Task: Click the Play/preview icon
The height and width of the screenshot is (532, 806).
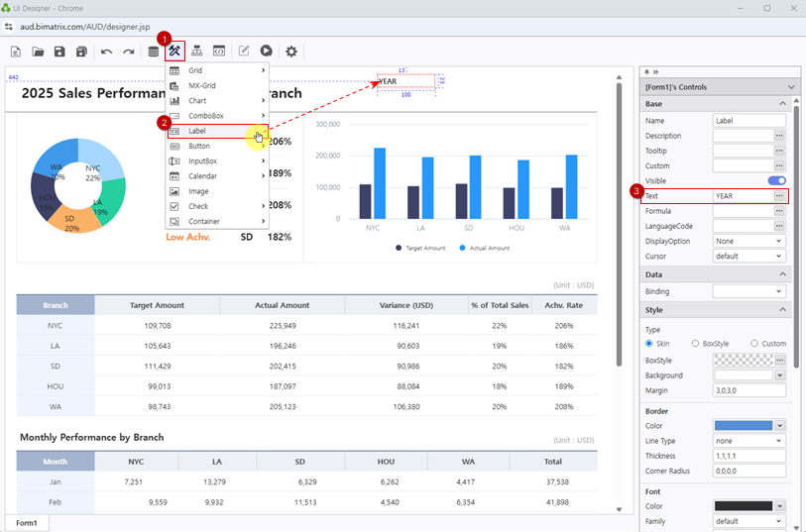Action: coord(267,52)
